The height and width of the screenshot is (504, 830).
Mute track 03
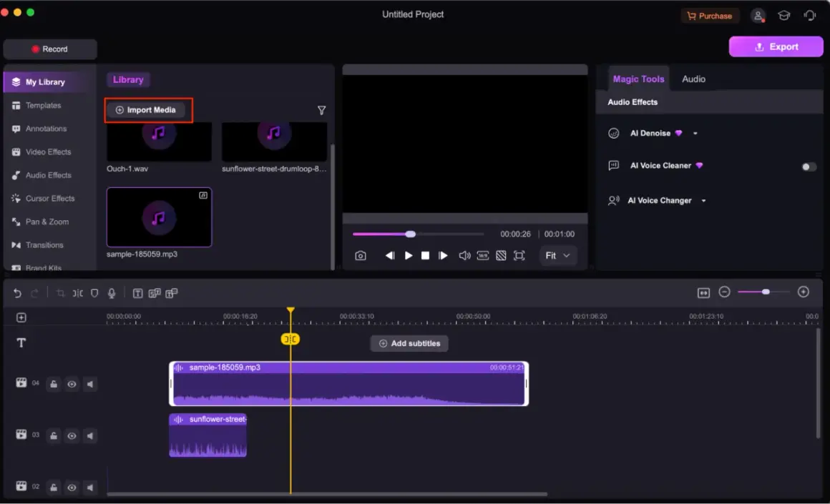click(x=90, y=436)
